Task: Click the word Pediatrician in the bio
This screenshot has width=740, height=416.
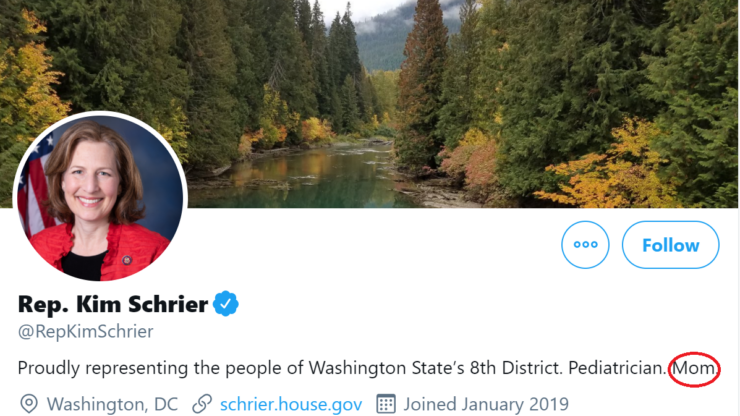Action: coord(617,368)
